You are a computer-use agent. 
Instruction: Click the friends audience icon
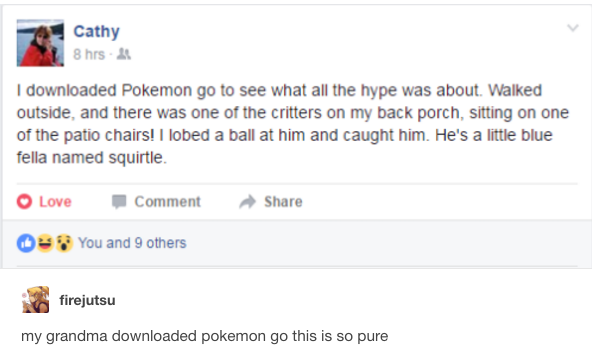123,54
